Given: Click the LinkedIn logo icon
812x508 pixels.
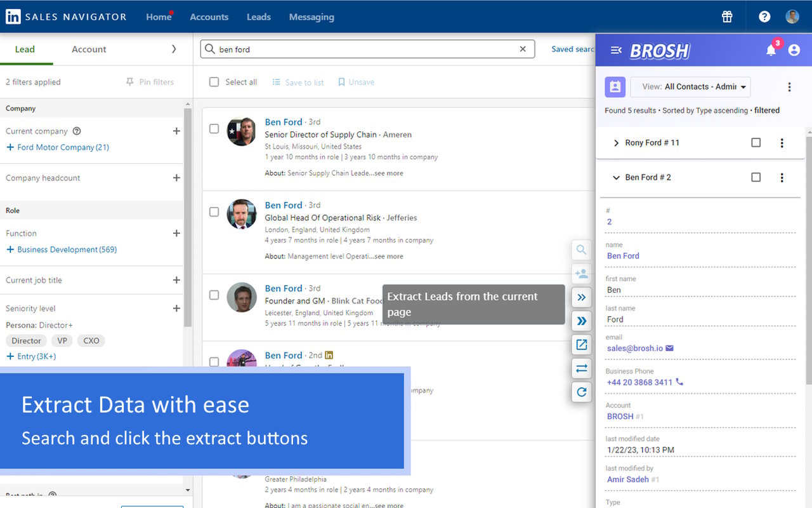Looking at the screenshot, I should [13, 17].
